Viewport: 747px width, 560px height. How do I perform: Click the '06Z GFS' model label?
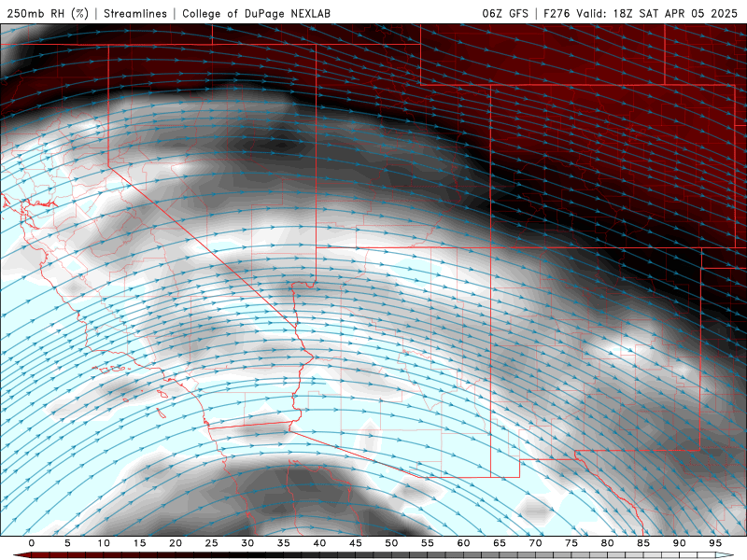(x=505, y=13)
